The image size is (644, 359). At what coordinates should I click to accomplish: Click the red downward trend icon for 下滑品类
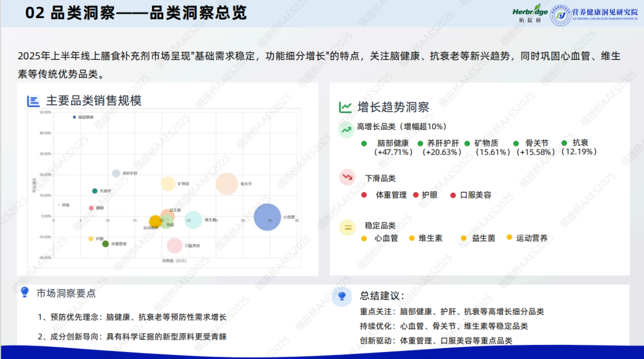pyautogui.click(x=348, y=177)
